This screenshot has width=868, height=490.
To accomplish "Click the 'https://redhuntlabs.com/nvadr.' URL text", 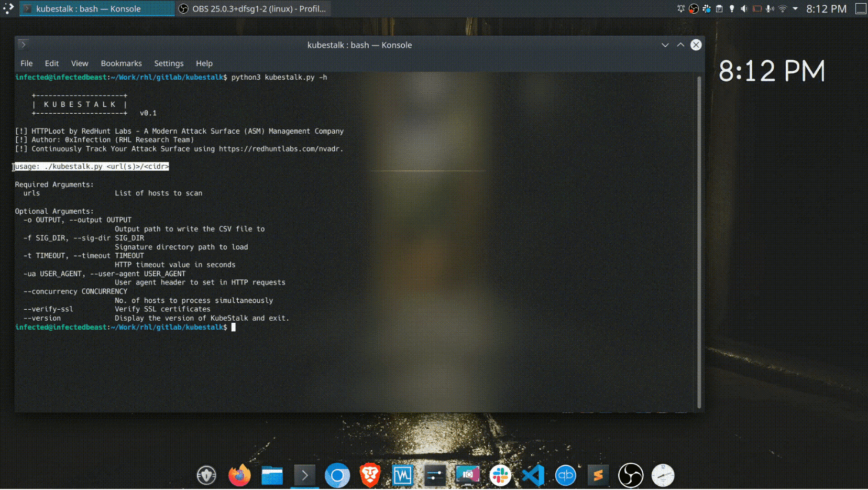I will click(x=281, y=149).
